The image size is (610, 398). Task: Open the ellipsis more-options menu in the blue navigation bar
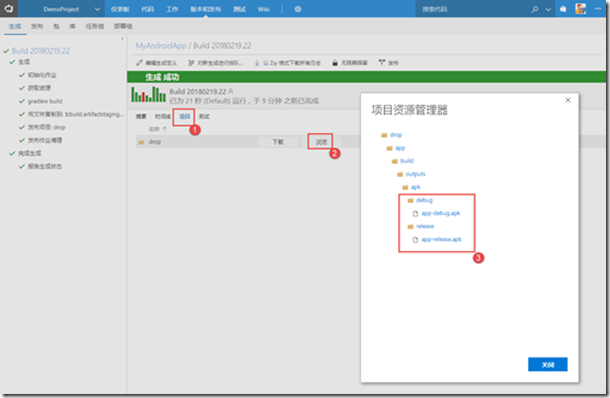coord(598,9)
